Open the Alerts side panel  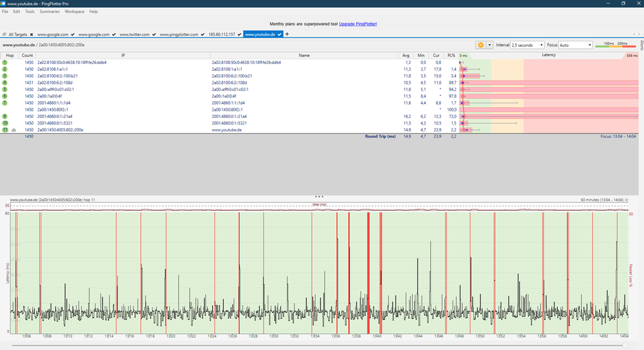click(x=641, y=45)
